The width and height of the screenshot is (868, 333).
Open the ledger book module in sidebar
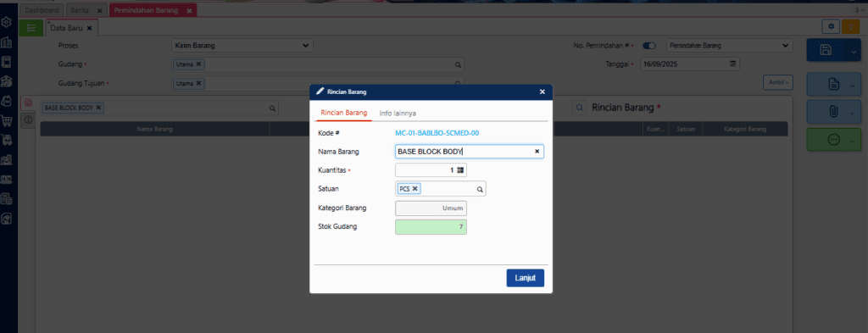pyautogui.click(x=7, y=62)
